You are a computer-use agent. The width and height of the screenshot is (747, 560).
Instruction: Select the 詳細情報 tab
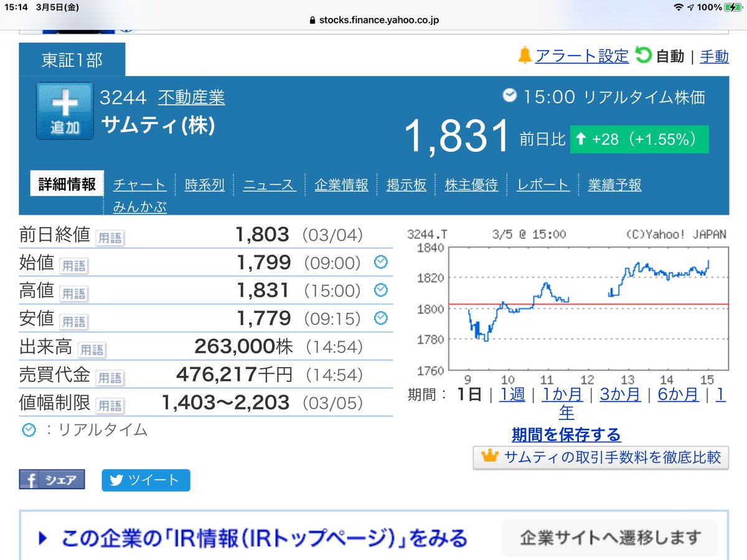67,184
